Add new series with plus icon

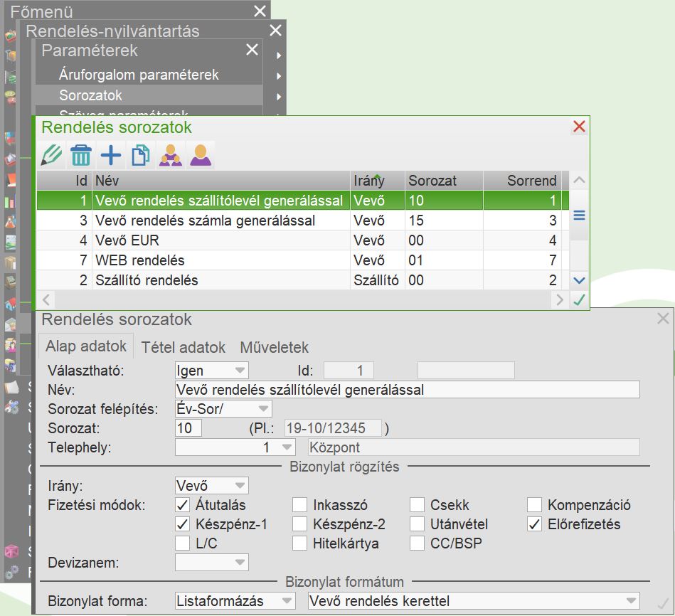[x=111, y=155]
